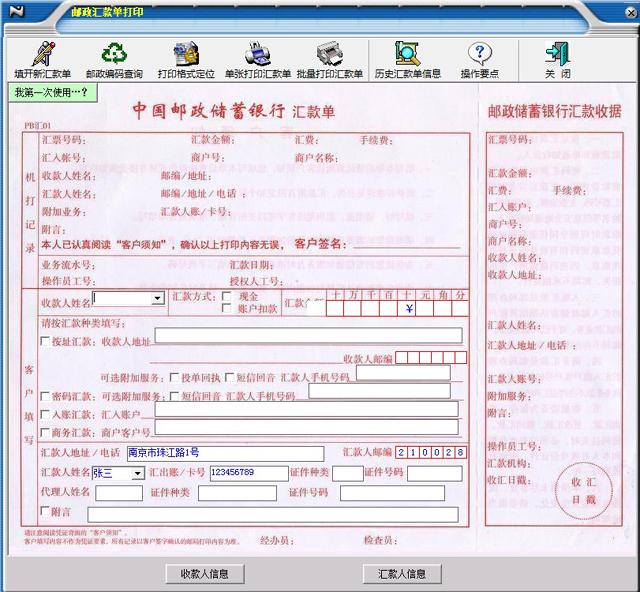This screenshot has height=592, width=640.
Task: Check the 现金 remittance method box
Action: coord(227,297)
